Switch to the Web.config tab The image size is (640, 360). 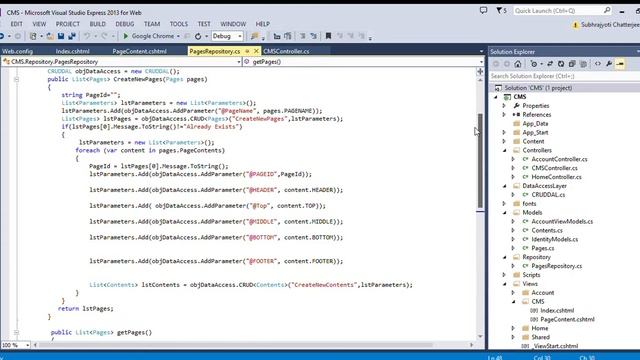(18, 51)
